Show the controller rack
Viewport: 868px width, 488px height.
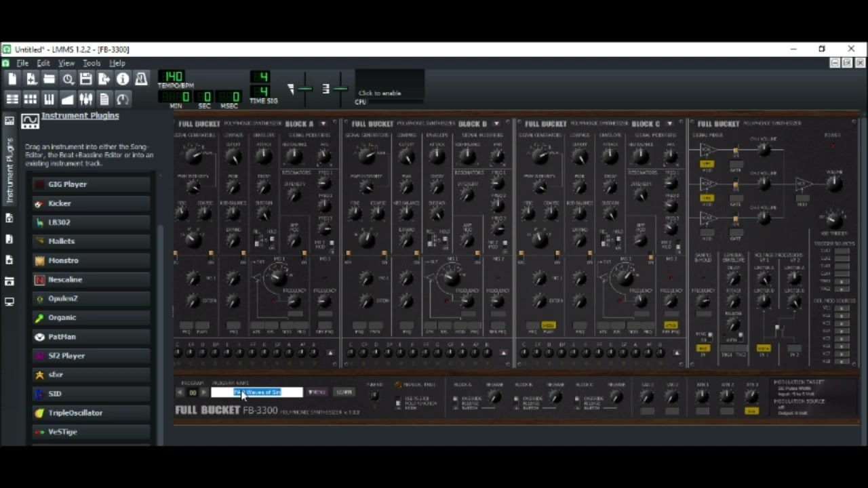coord(123,99)
